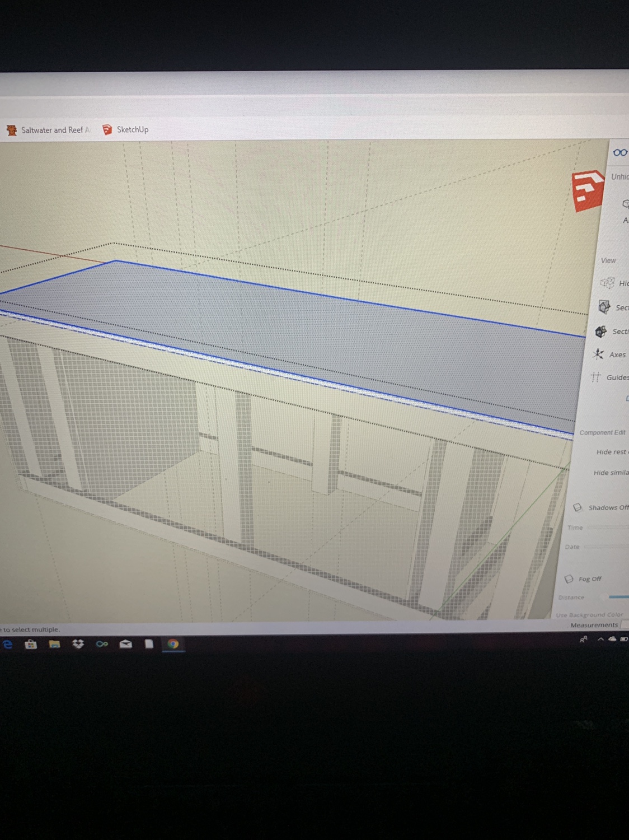Click the SketchUp logo in the viewport
The height and width of the screenshot is (840, 629).
coord(588,192)
